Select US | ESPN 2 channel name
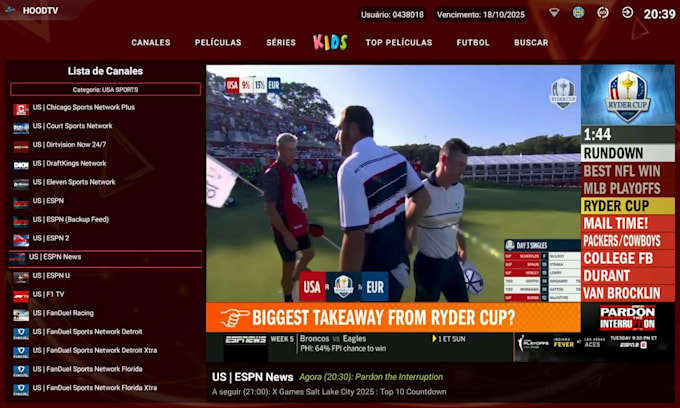Image resolution: width=680 pixels, height=408 pixels. [x=51, y=238]
